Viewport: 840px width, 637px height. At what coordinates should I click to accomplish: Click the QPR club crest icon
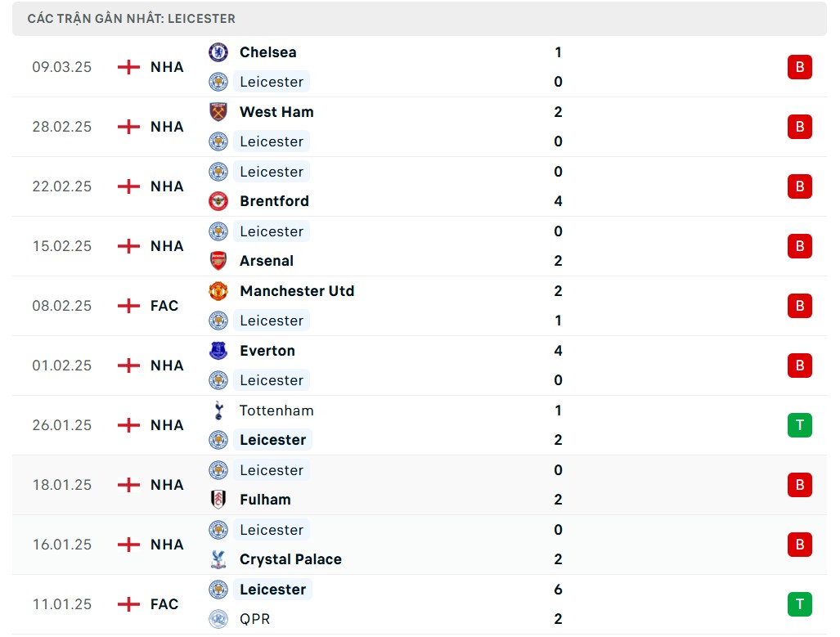coord(218,619)
